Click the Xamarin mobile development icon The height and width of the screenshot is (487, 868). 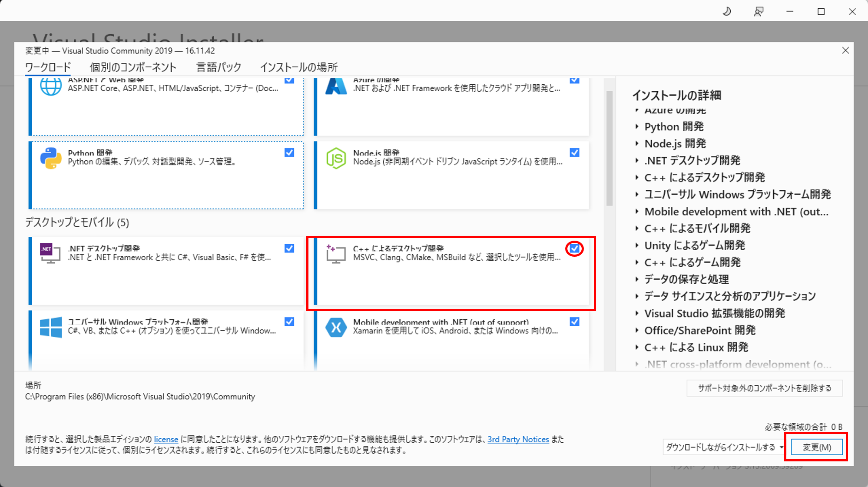(336, 327)
